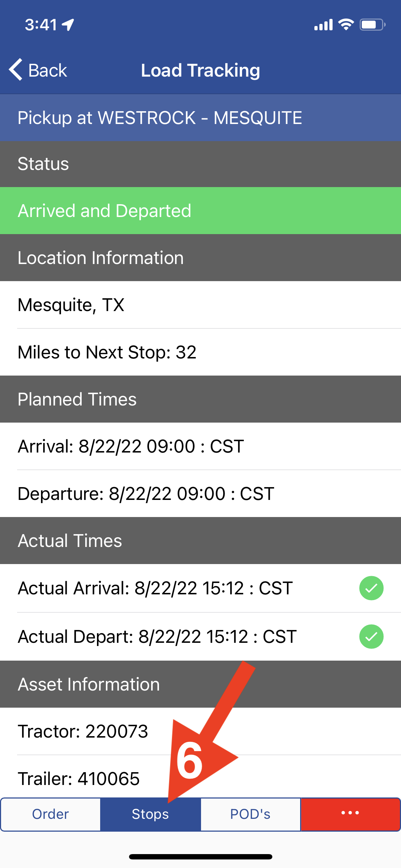Select the Miles to Next Stop row
401x868 pixels.
click(200, 352)
